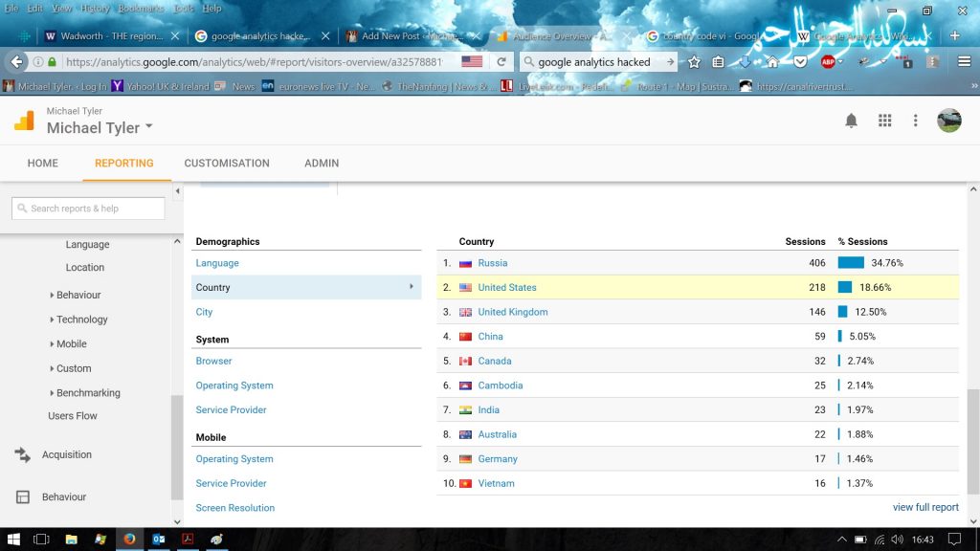Open the Google apps grid
The width and height of the screenshot is (980, 551).
tap(885, 121)
